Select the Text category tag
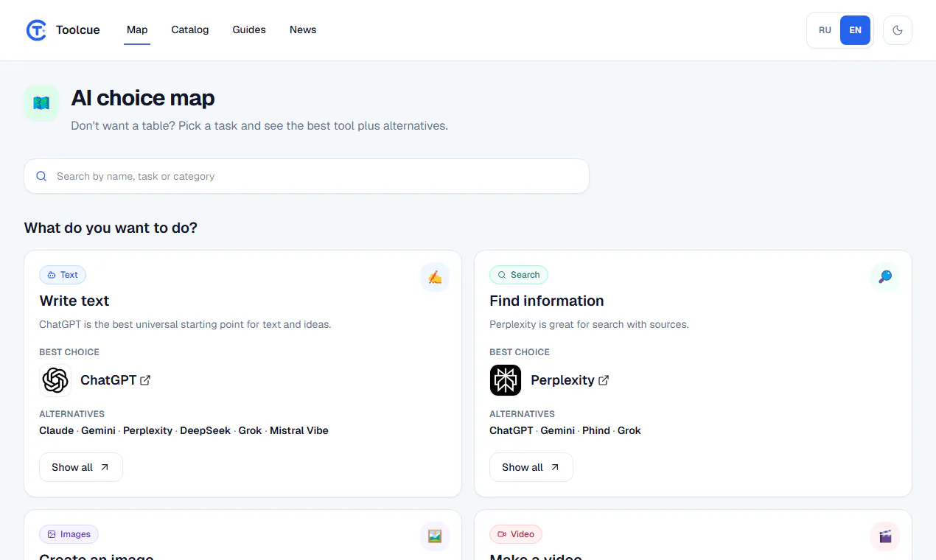This screenshot has height=560, width=936. [x=63, y=275]
